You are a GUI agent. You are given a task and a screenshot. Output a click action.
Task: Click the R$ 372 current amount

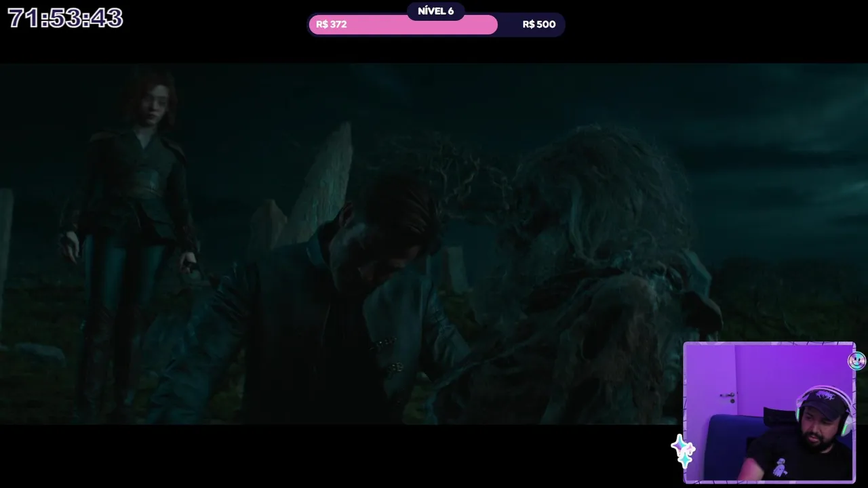click(x=331, y=24)
